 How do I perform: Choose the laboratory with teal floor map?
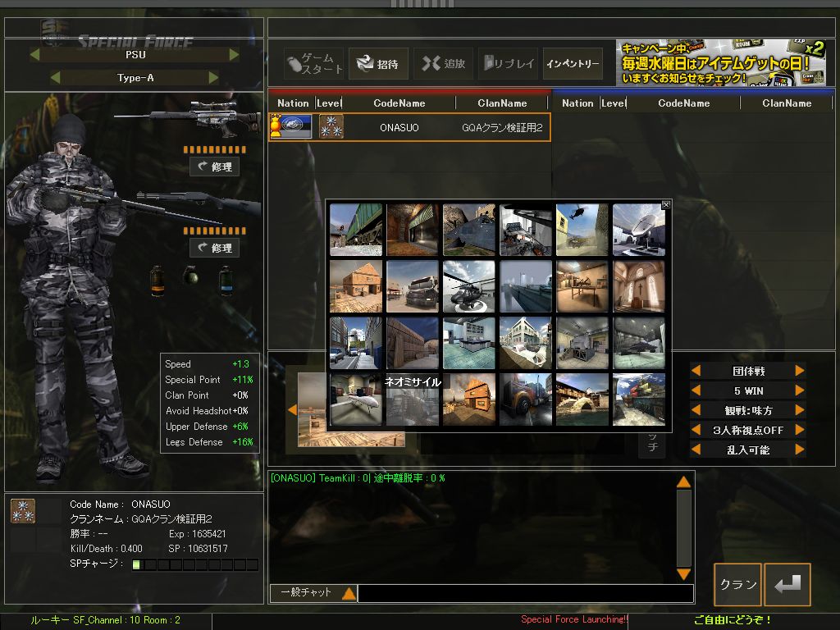pos(469,344)
